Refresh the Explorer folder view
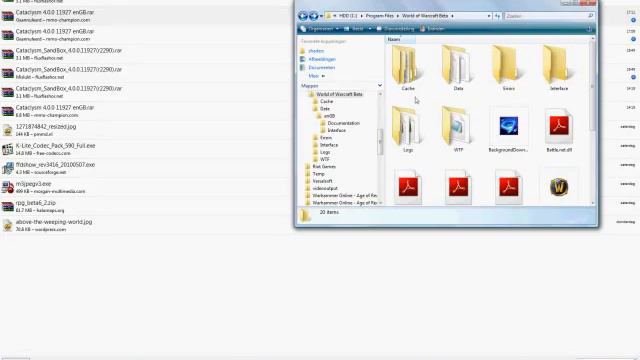Image resolution: width=640 pixels, height=360 pixels. click(x=497, y=16)
